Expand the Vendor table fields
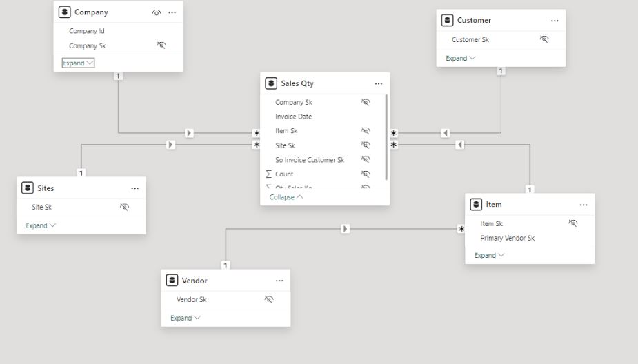The height and width of the screenshot is (364, 638). tap(185, 318)
